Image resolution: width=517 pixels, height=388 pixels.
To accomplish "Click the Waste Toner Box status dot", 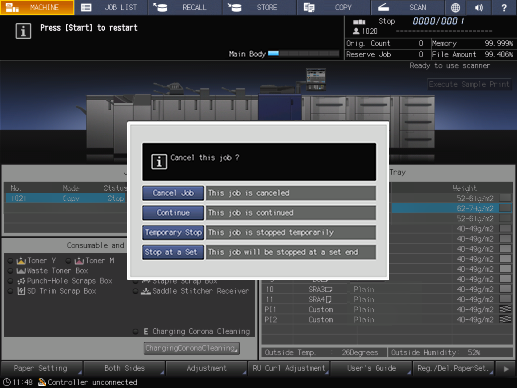I will pyautogui.click(x=10, y=271).
